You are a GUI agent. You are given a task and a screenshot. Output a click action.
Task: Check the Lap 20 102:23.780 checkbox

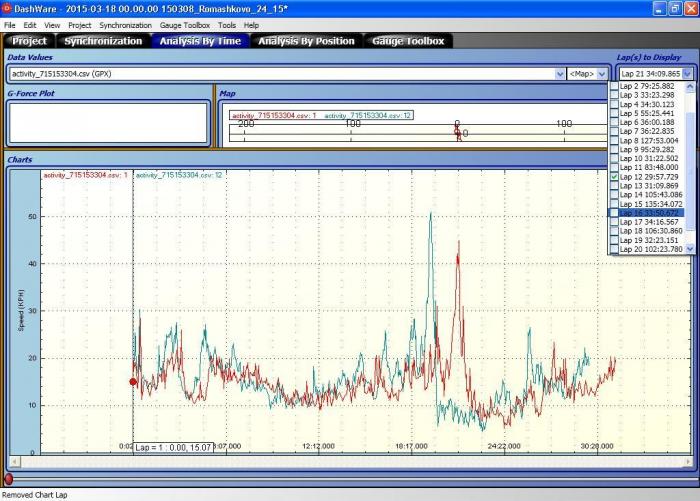pyautogui.click(x=614, y=249)
